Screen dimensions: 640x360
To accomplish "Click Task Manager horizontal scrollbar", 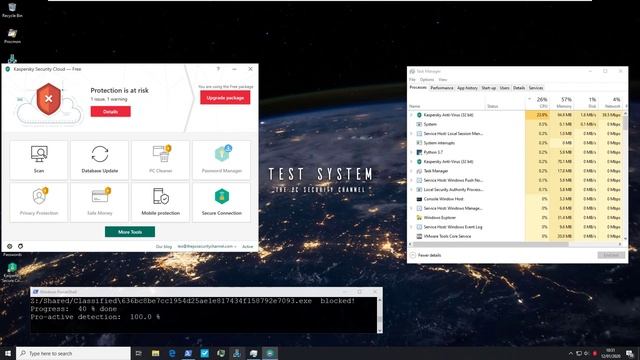I will (x=491, y=244).
